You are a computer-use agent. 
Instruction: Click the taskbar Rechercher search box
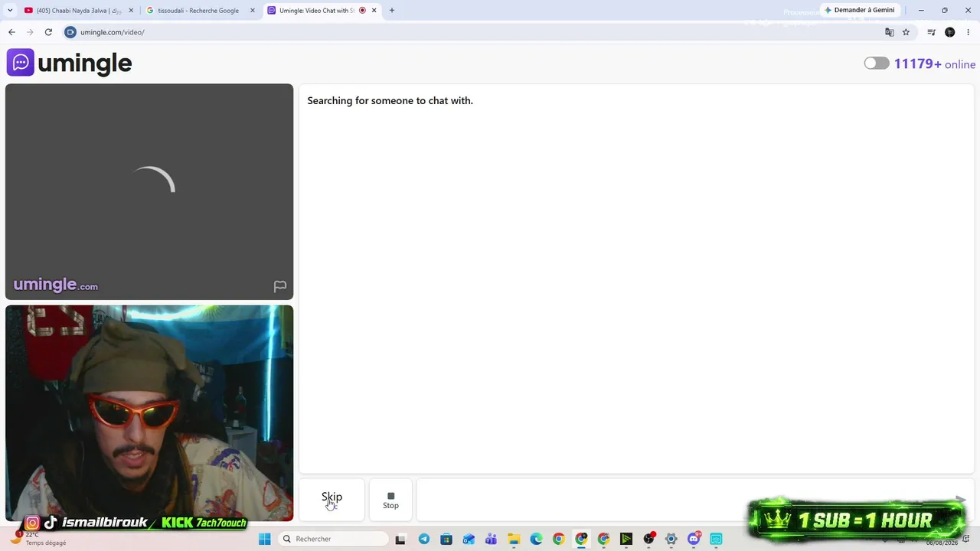click(x=332, y=539)
